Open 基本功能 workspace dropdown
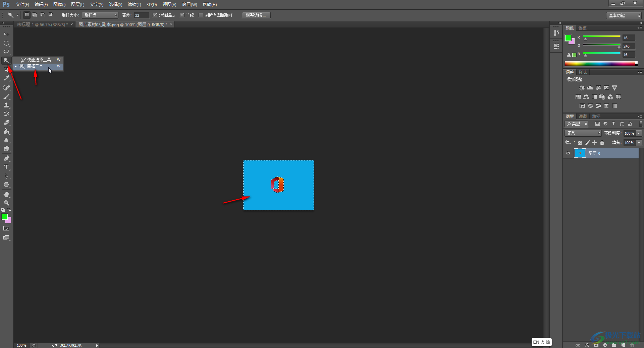 (x=624, y=15)
